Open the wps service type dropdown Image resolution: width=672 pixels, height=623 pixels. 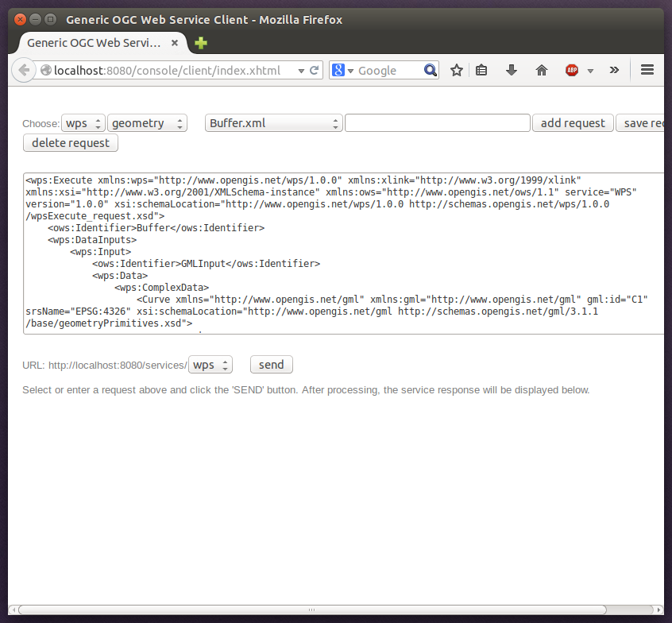pos(83,122)
